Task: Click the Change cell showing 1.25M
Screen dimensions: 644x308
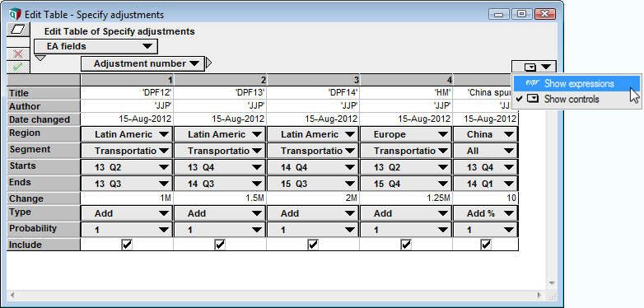Action: (x=406, y=198)
